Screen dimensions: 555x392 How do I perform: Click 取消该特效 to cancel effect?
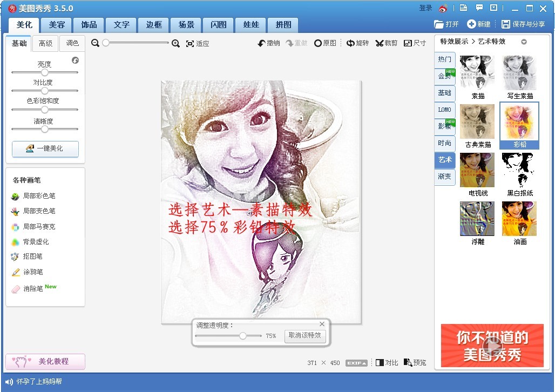(x=305, y=335)
